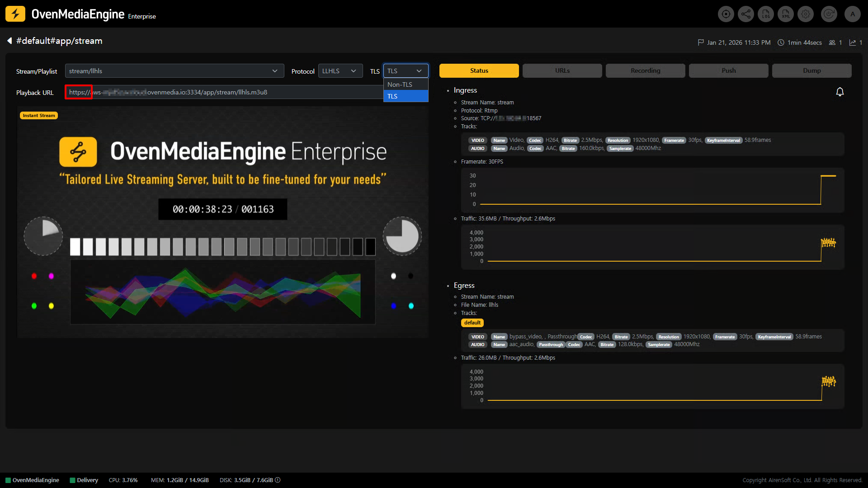Open the user avatar 'A' menu
This screenshot has width=868, height=488.
coord(852,14)
